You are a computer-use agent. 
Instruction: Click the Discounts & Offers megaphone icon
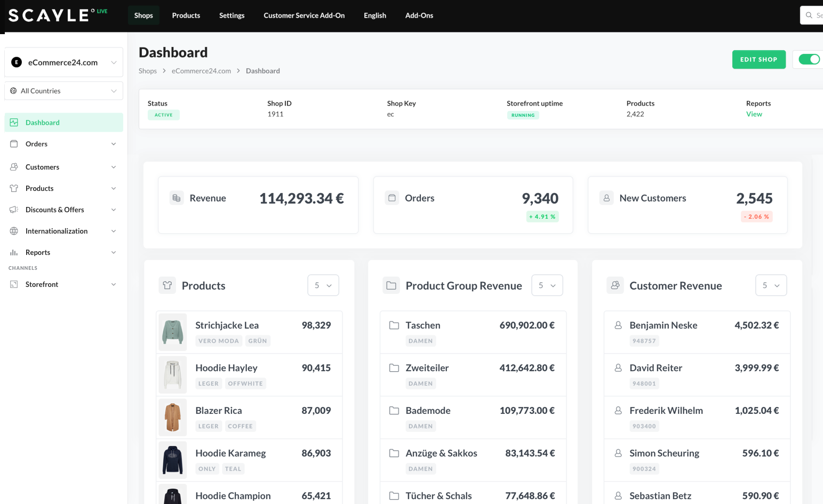pos(14,210)
